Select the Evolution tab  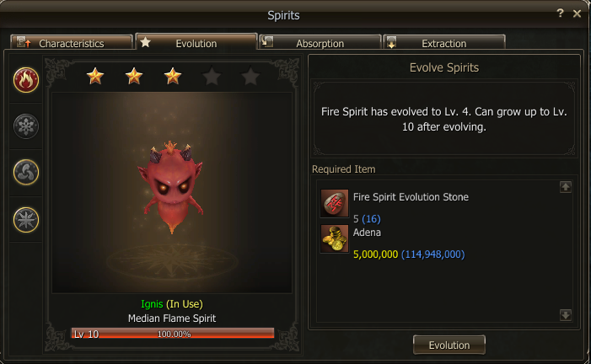click(x=196, y=42)
